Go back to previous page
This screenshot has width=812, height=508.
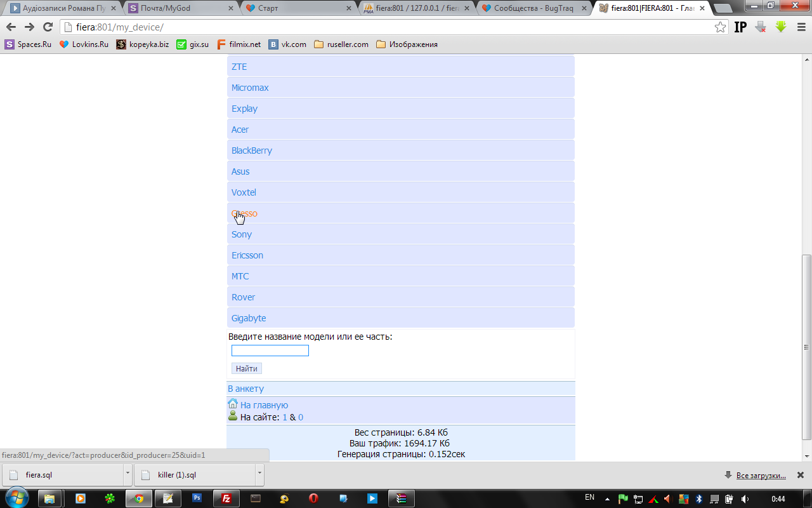point(11,27)
